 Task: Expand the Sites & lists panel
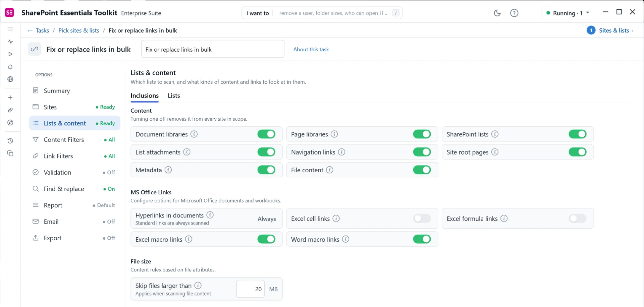click(610, 30)
